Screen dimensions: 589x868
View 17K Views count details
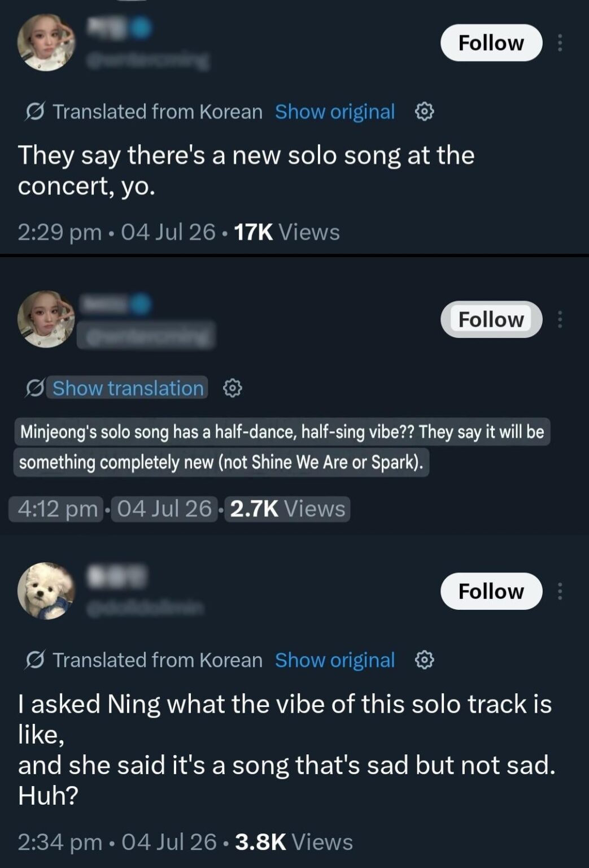coord(287,232)
